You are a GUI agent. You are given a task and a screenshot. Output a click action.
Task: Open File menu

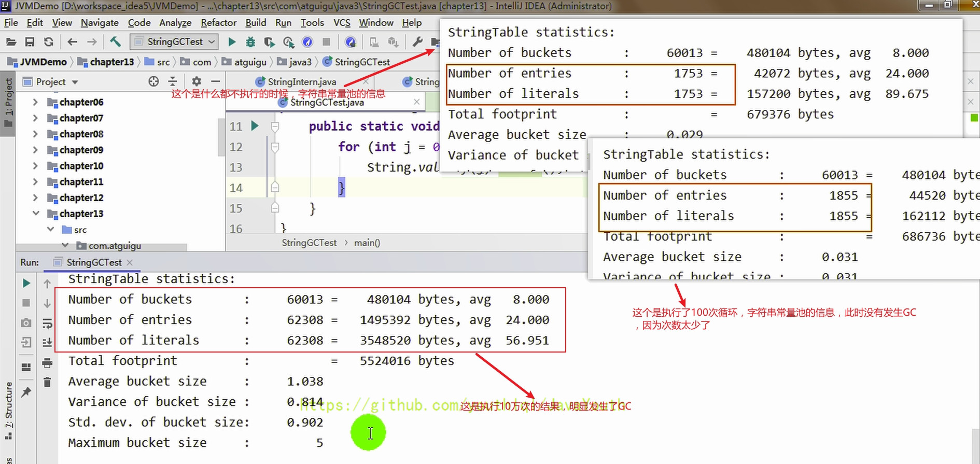[11, 23]
